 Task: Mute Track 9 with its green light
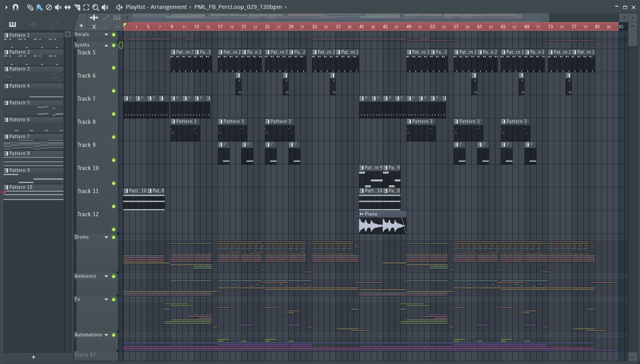coord(114,160)
